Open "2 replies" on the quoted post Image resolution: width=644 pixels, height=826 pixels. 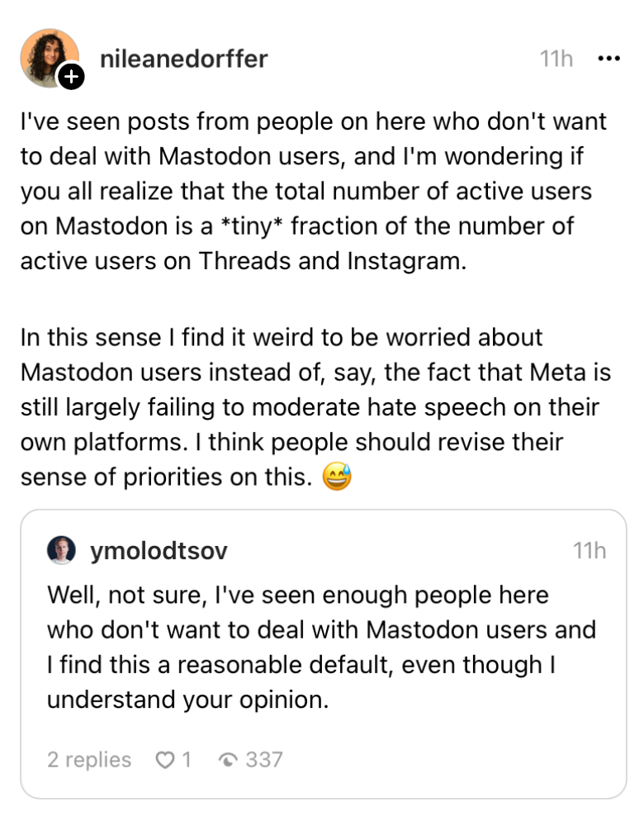[x=89, y=759]
